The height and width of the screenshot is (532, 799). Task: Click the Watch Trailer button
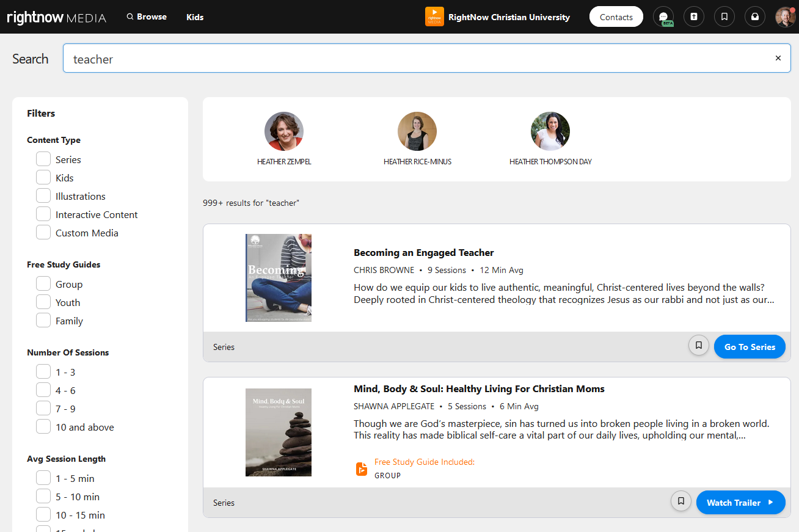[740, 503]
